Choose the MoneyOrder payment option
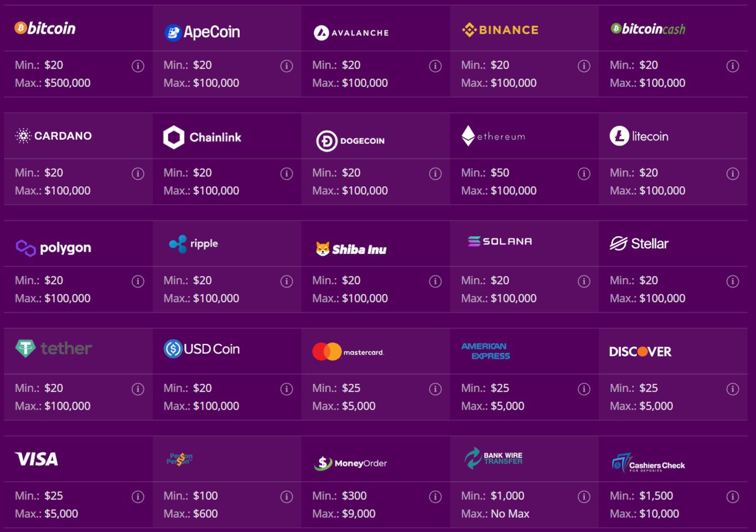The height and width of the screenshot is (532, 756). pos(351,463)
